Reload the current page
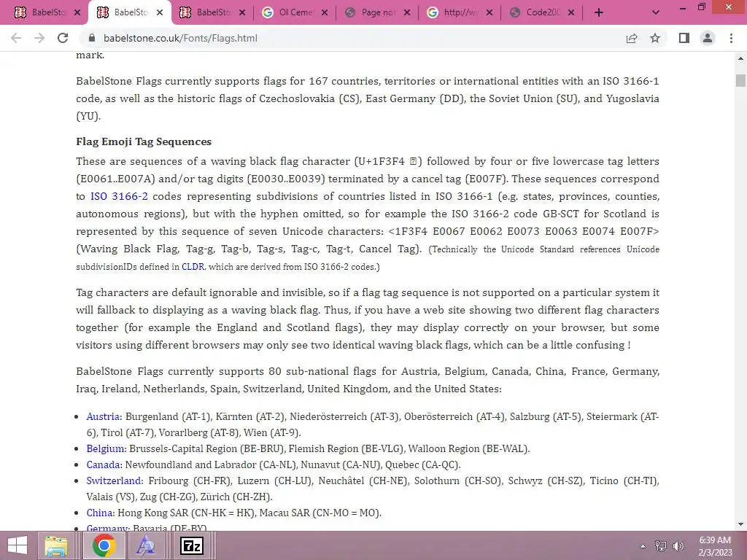The image size is (747, 560). (63, 38)
